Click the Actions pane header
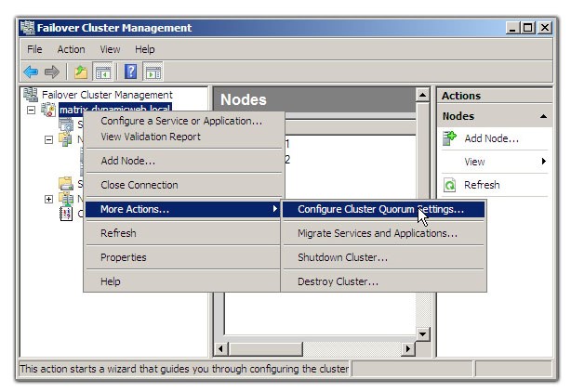 coord(494,96)
